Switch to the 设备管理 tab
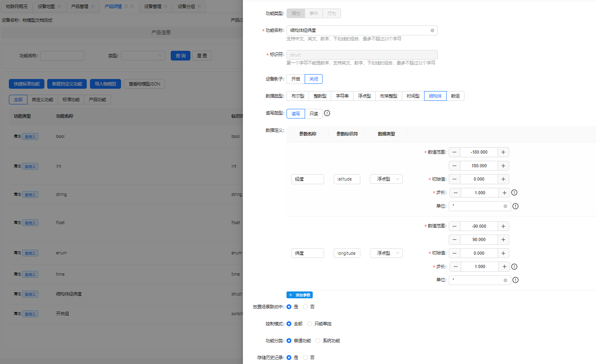This screenshot has height=364, width=596. pos(153,6)
